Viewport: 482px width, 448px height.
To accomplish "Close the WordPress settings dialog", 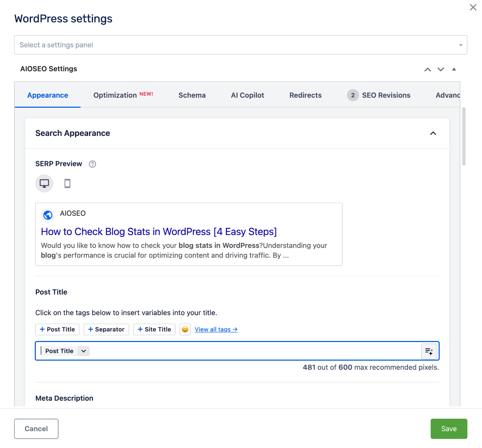I will [473, 7].
